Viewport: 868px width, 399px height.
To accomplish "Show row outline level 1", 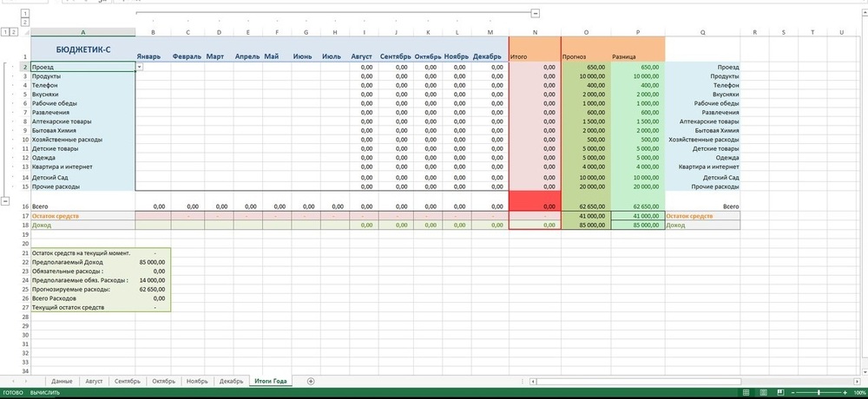I will click(6, 32).
